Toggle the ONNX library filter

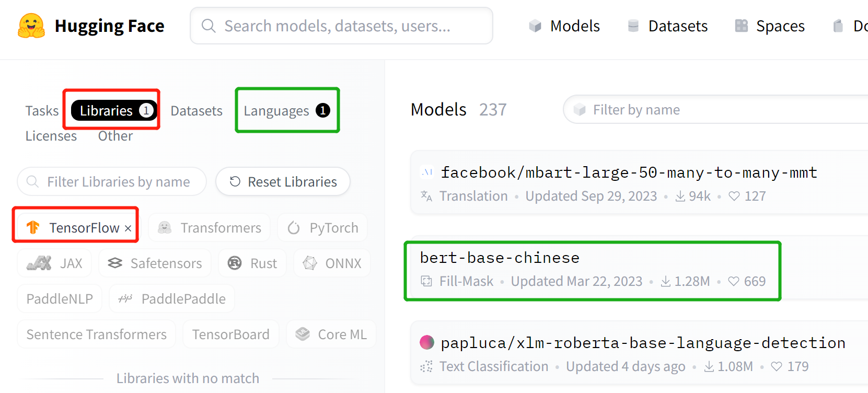332,263
